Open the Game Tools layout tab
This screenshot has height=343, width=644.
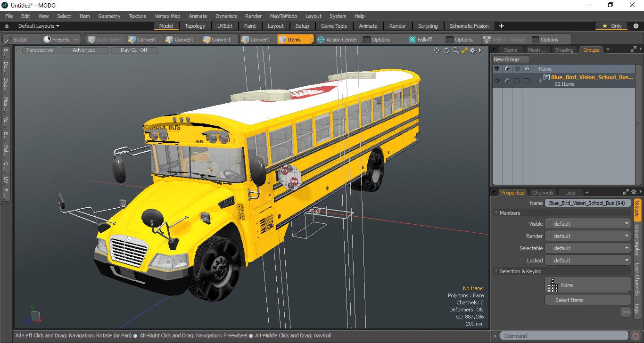334,26
